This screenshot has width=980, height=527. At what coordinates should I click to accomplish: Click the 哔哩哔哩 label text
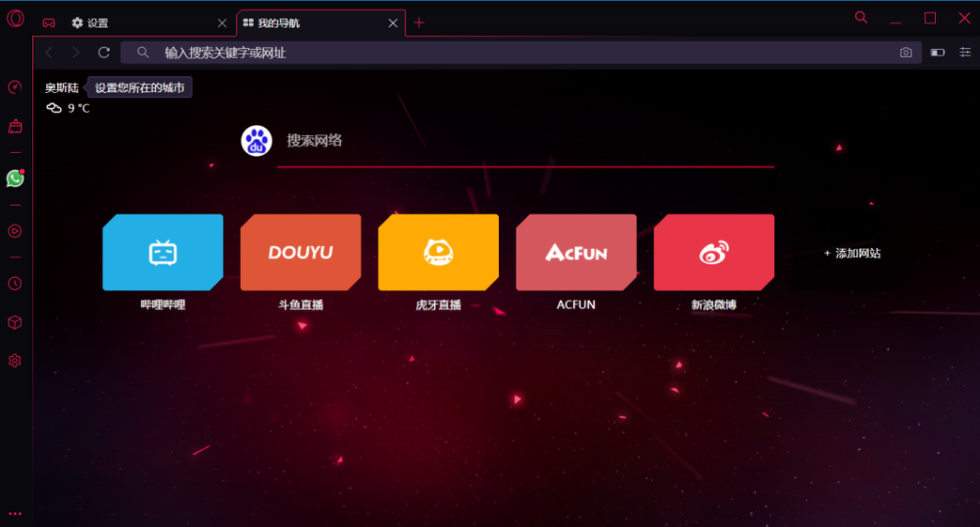coord(163,305)
